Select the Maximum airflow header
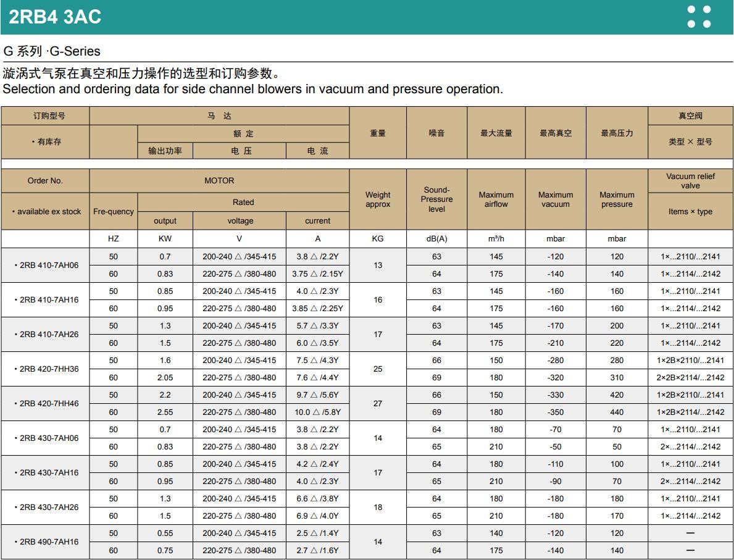The image size is (734, 560). point(496,199)
